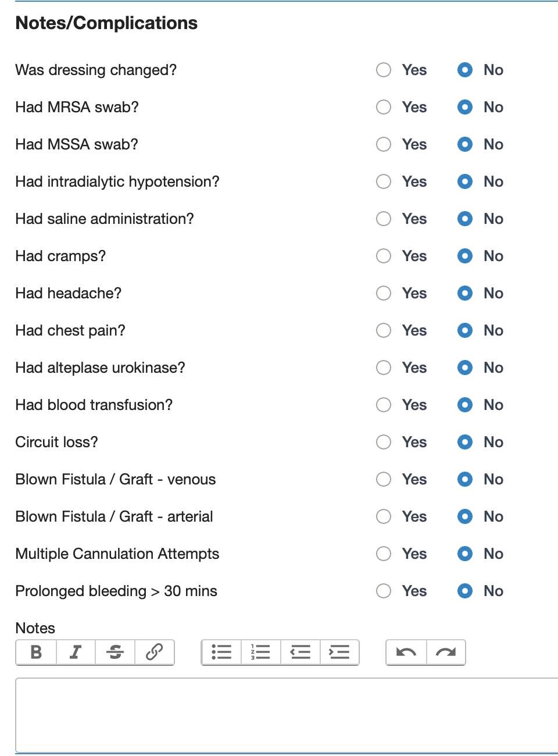This screenshot has width=558, height=756.
Task: Select Yes for 'Had MRSA swab?'
Action: click(x=384, y=107)
